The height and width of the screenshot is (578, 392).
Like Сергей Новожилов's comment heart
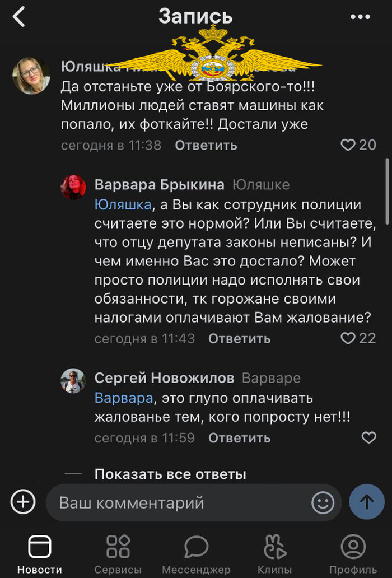pos(368,437)
